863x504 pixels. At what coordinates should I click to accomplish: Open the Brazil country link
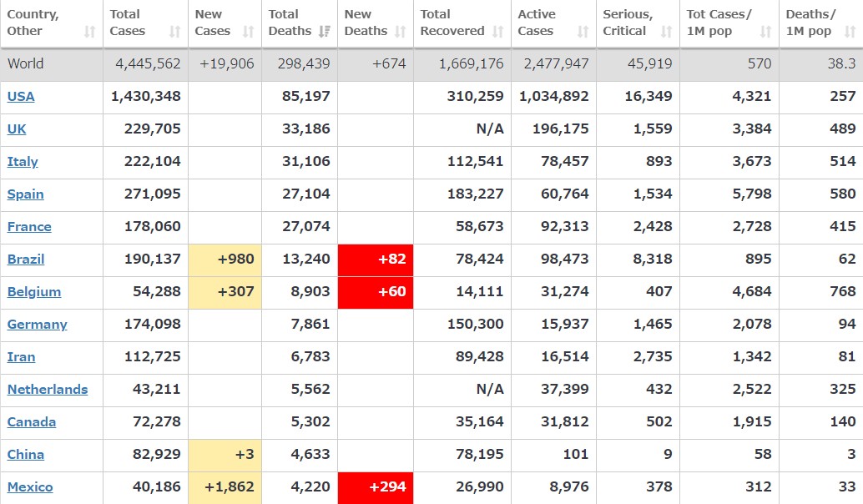pyautogui.click(x=26, y=260)
